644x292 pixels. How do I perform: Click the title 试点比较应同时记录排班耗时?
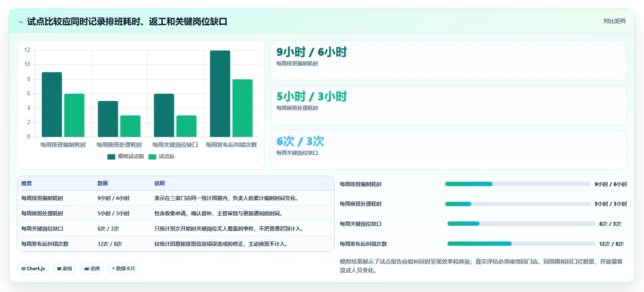[127, 22]
